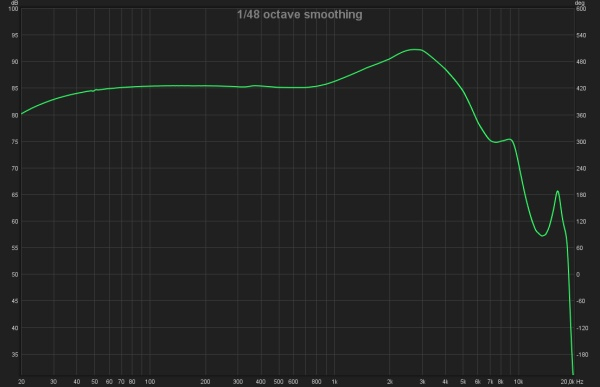The width and height of the screenshot is (600, 387).
Task: Click the green curve's highest peak near 3k
Action: pos(415,49)
